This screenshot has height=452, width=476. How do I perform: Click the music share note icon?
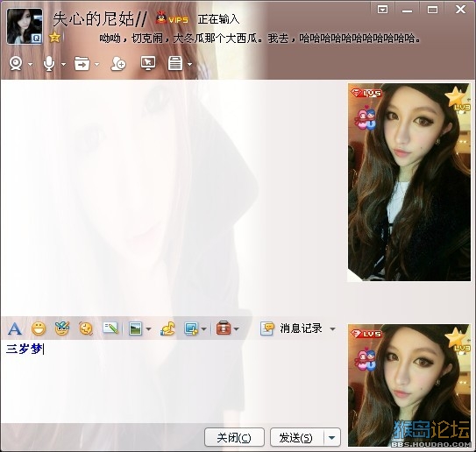pos(167,328)
